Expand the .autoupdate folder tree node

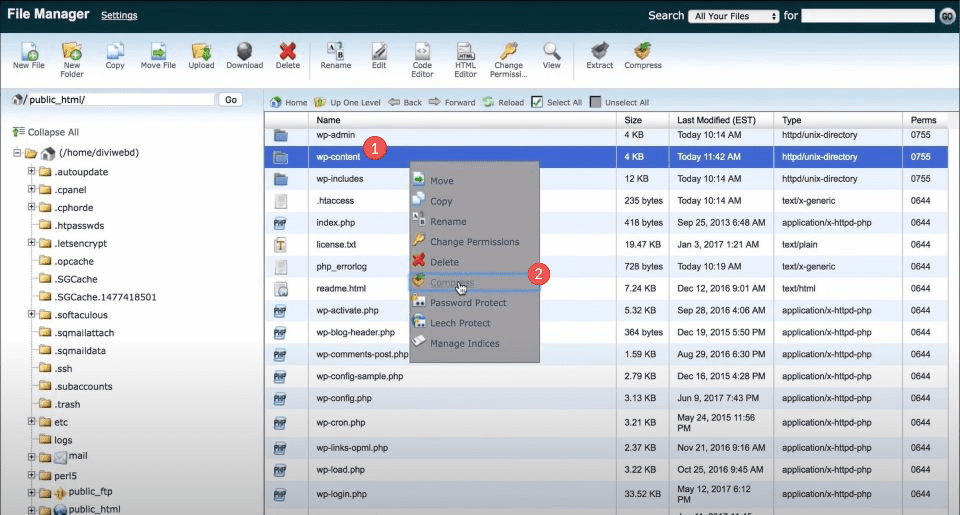point(31,171)
